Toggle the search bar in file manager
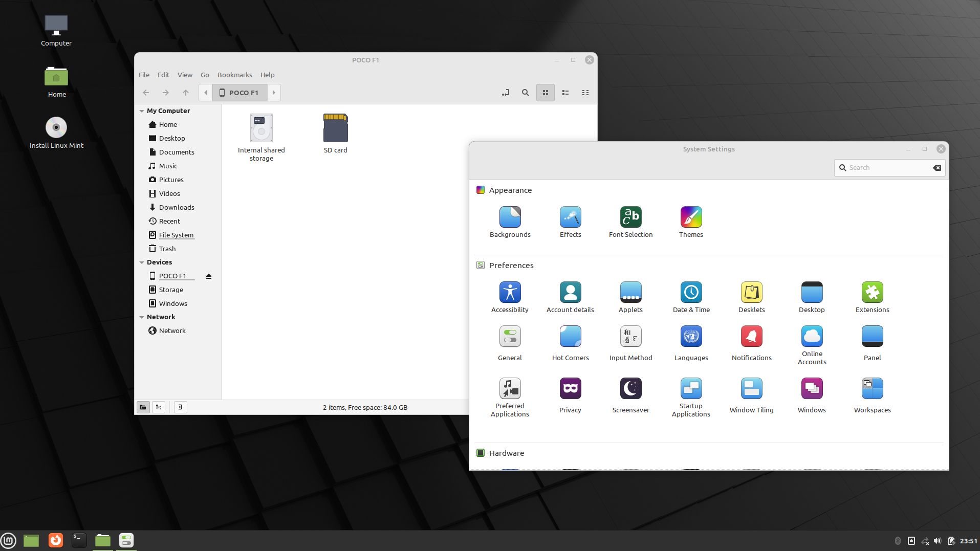Viewport: 980px width, 551px height. [525, 93]
